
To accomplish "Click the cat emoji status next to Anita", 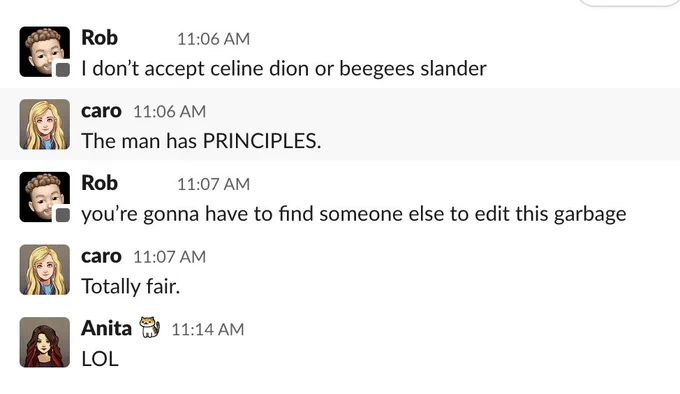I will coord(150,327).
